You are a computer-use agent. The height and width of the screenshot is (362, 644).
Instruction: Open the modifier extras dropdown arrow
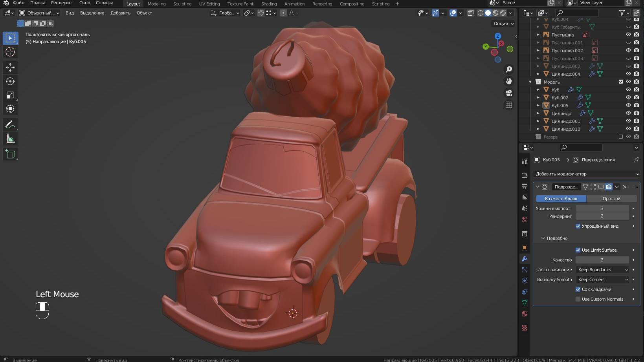pos(617,187)
